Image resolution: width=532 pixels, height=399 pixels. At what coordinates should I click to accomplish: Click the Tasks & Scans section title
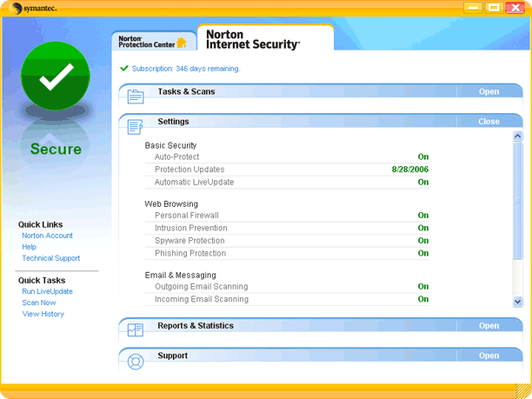pyautogui.click(x=186, y=91)
